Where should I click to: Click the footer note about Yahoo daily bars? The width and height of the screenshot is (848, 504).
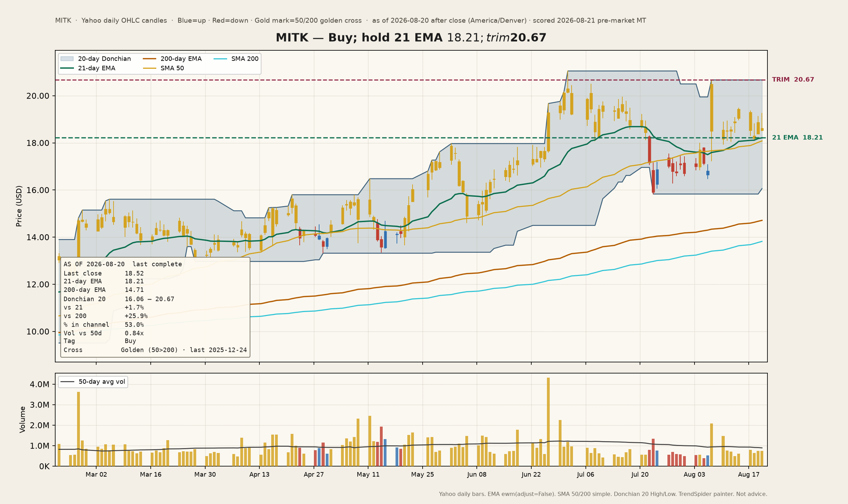pos(603,494)
